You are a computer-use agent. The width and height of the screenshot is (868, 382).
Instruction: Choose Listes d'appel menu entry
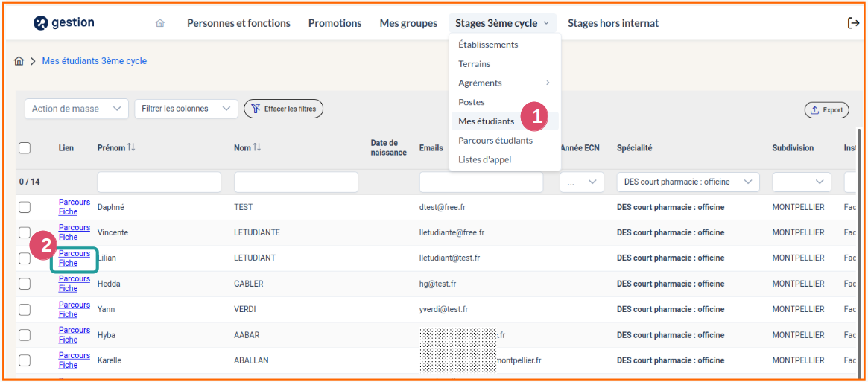(x=485, y=160)
